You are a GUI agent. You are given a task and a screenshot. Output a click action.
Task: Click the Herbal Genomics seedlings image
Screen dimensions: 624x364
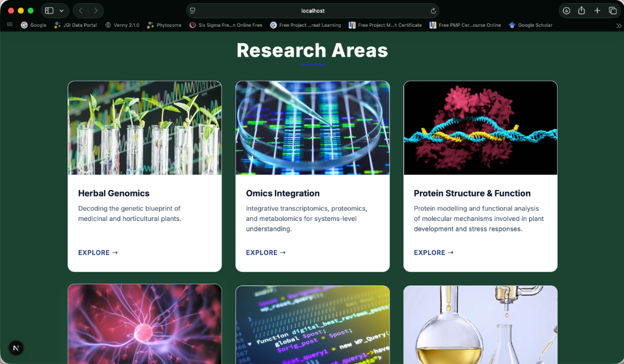pyautogui.click(x=145, y=128)
